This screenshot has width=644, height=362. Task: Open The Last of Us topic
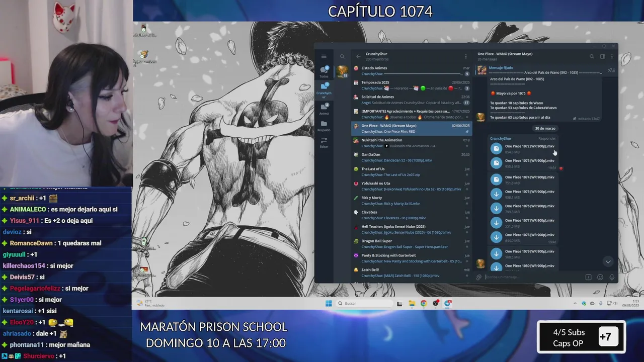(412, 171)
